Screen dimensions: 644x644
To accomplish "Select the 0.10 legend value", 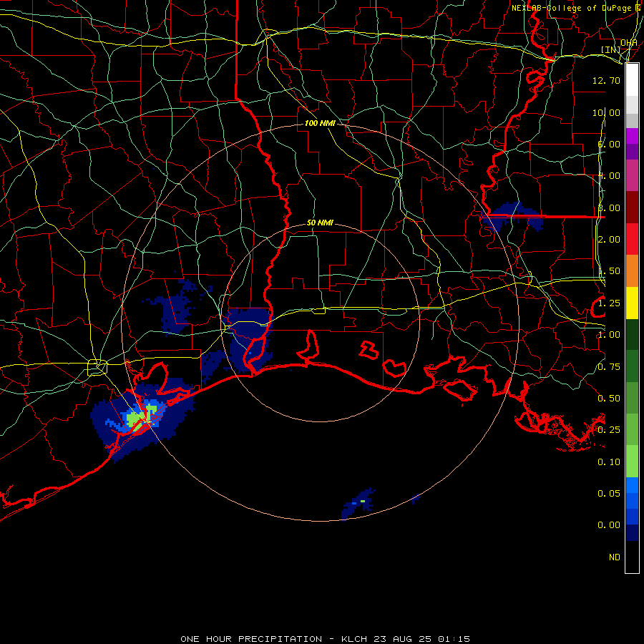I will [609, 462].
